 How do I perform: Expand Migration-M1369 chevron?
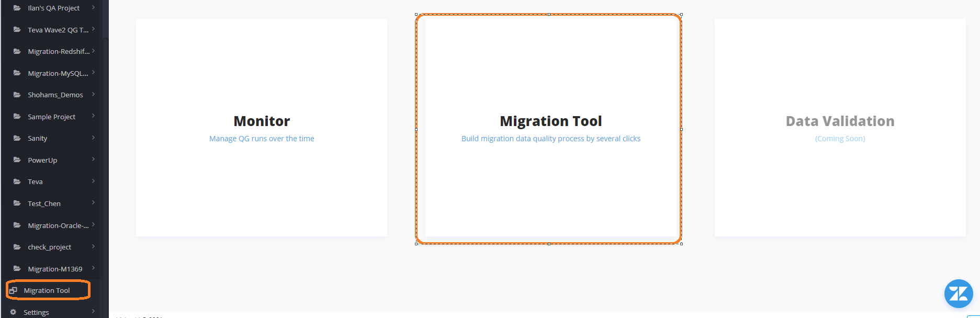[93, 268]
